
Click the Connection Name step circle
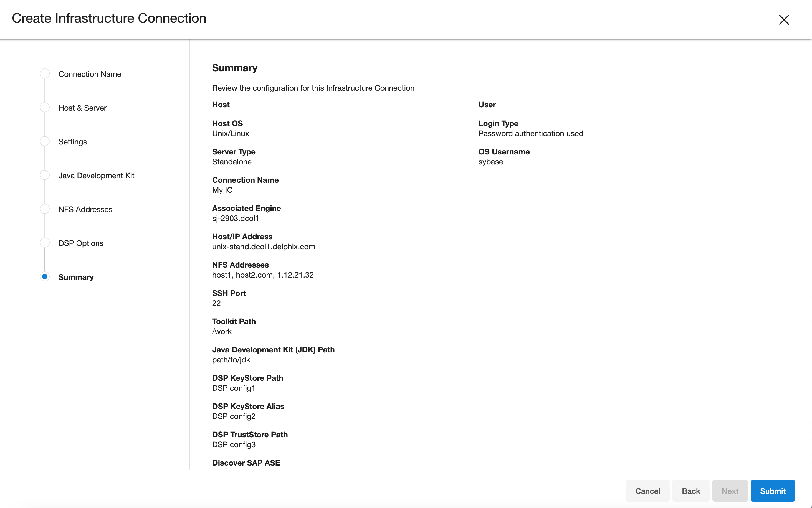pos(45,73)
